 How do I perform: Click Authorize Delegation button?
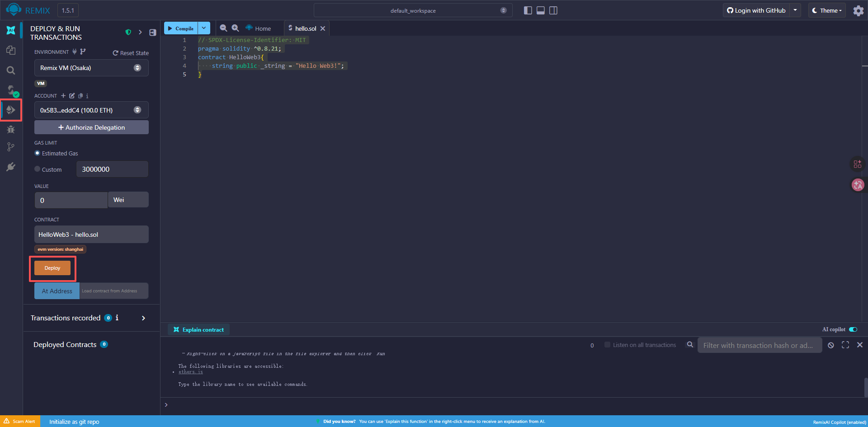coord(91,127)
